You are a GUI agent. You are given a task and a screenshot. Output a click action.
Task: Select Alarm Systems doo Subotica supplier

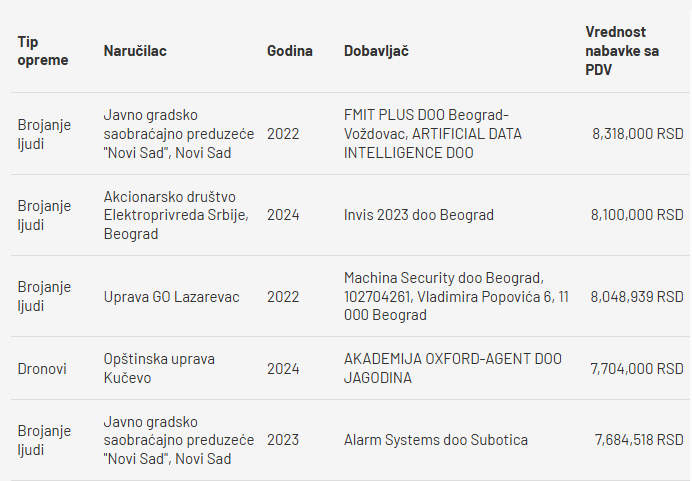click(x=436, y=440)
